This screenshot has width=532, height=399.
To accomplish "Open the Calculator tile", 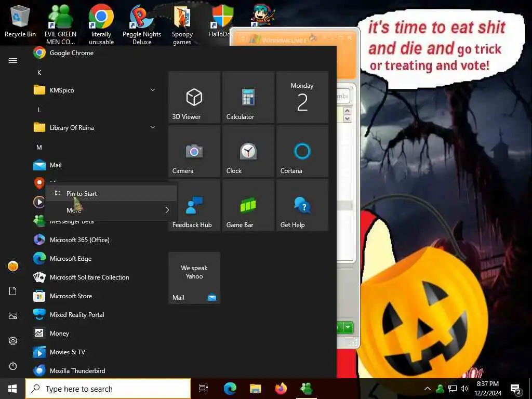I will [248, 97].
